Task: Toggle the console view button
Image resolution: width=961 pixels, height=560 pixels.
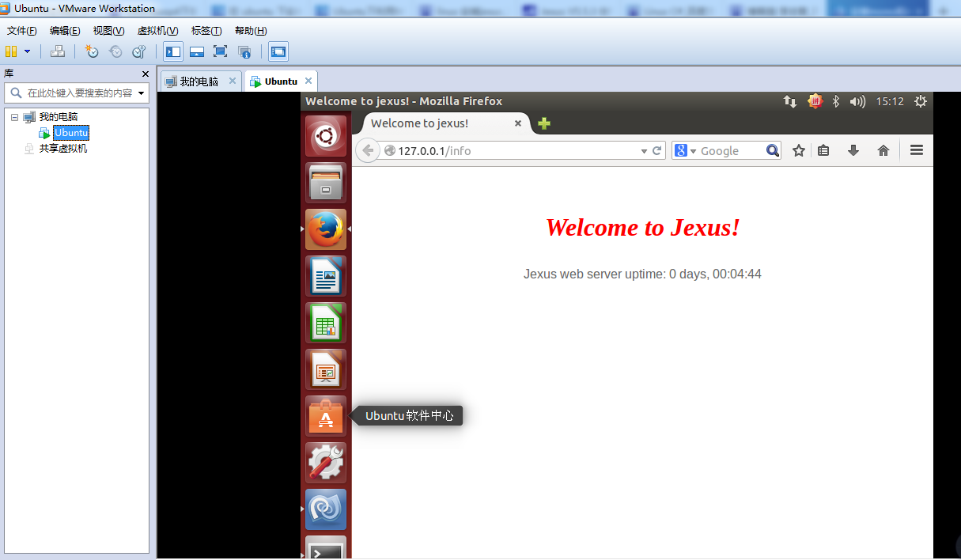Action: (x=278, y=51)
